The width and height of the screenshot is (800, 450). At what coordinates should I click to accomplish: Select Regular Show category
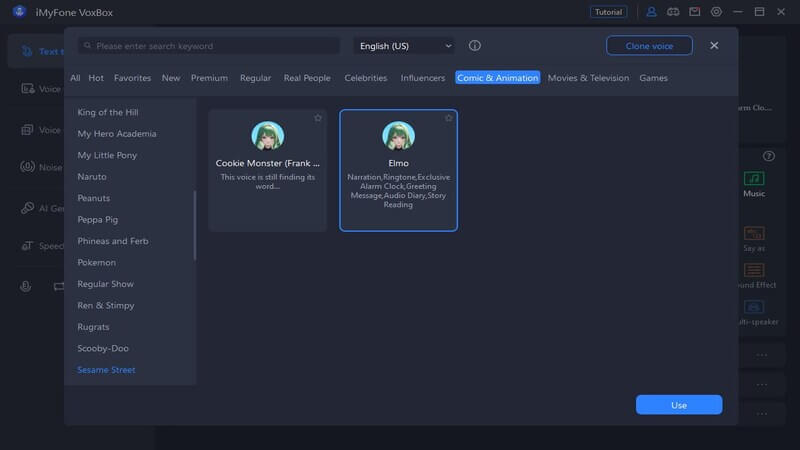[x=106, y=284]
